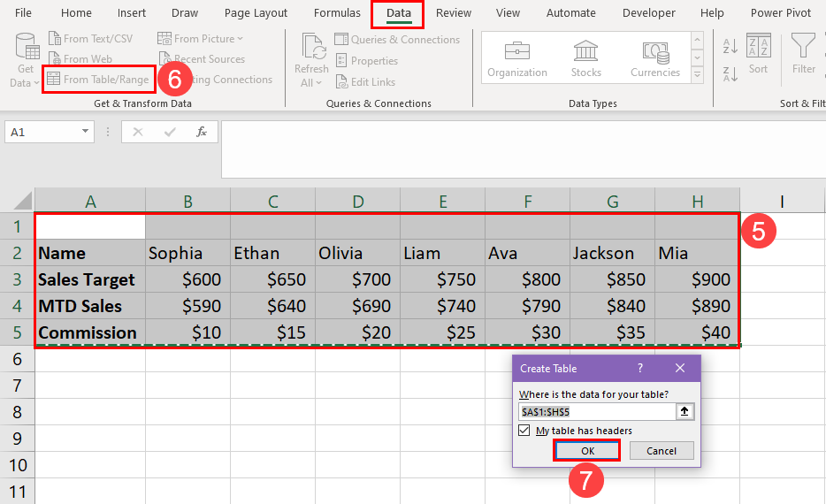Select the Stocks data type
826x504 pixels.
pos(585,58)
